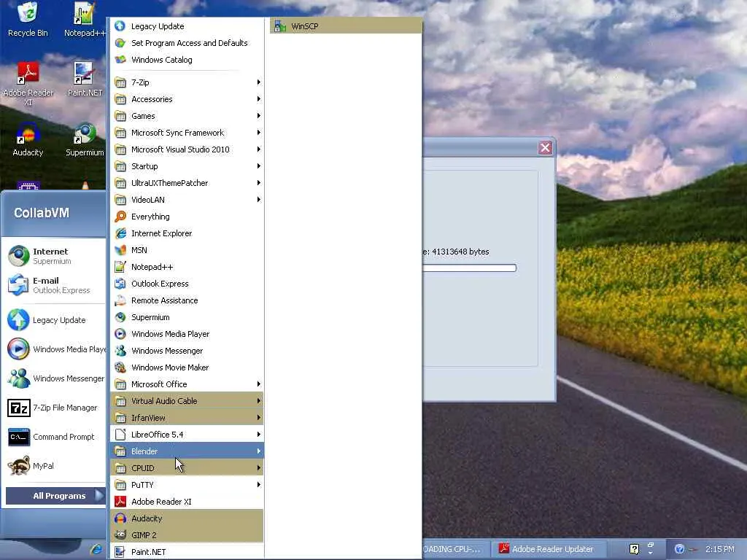Click the 2:15 PM taskbar clock
This screenshot has height=560, width=747.
point(720,549)
